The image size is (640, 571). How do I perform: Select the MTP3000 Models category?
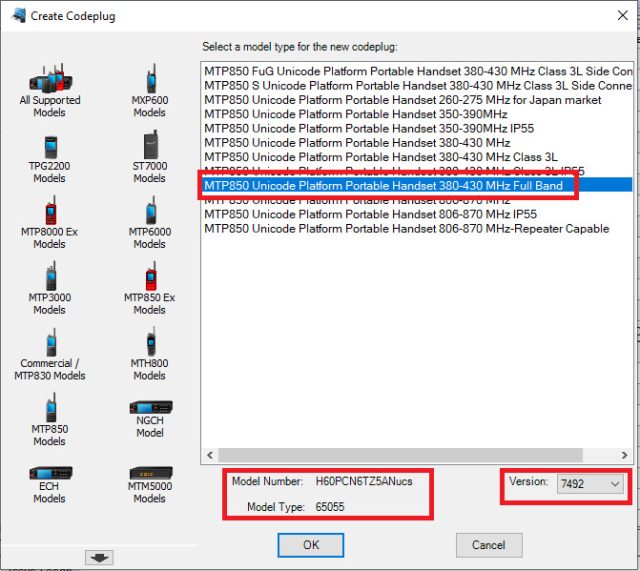[x=50, y=289]
